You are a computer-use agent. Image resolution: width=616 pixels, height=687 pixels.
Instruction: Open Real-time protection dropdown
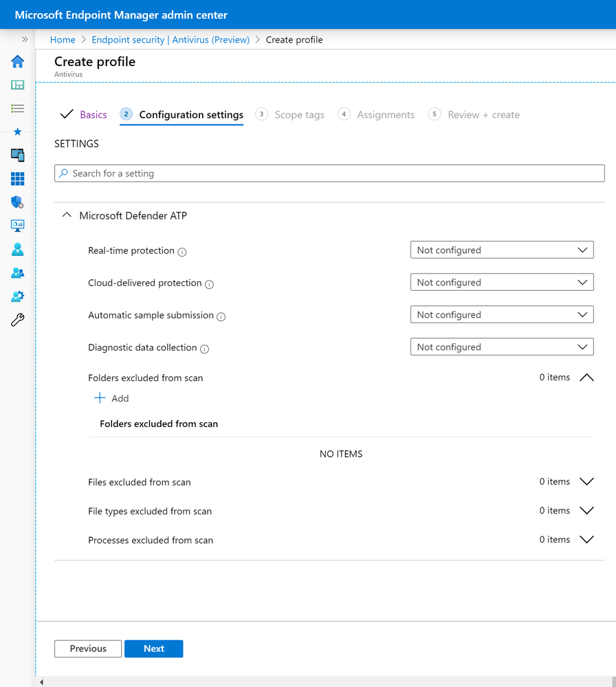(502, 250)
